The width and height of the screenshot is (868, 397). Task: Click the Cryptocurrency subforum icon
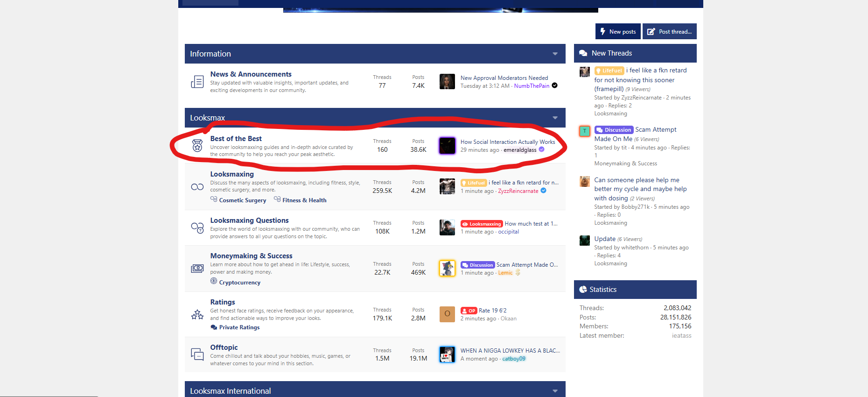(x=214, y=281)
